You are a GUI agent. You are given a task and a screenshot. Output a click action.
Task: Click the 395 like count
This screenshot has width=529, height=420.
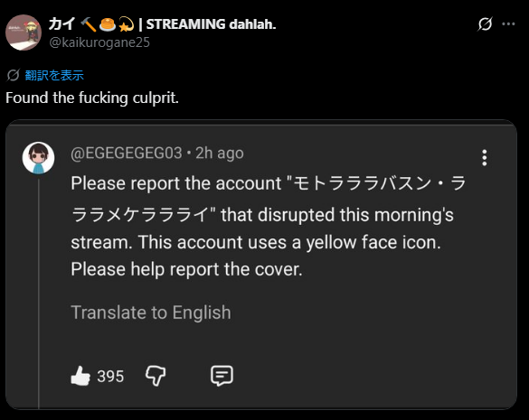click(110, 376)
